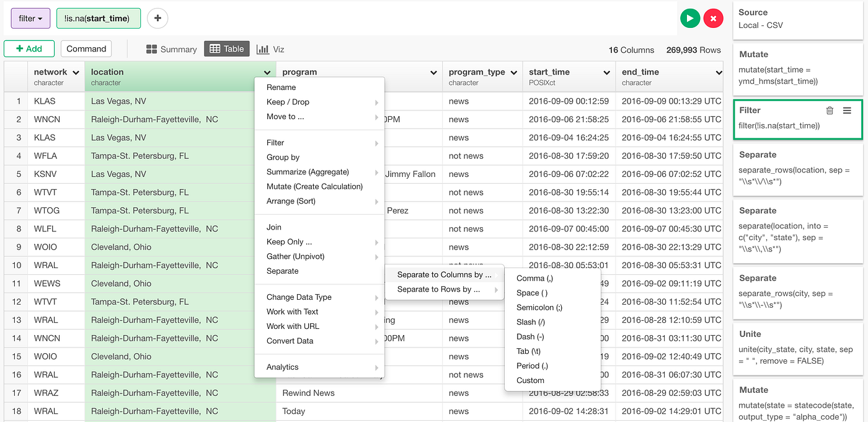Expand Convert Data submenu
The height and width of the screenshot is (422, 868).
(x=319, y=341)
